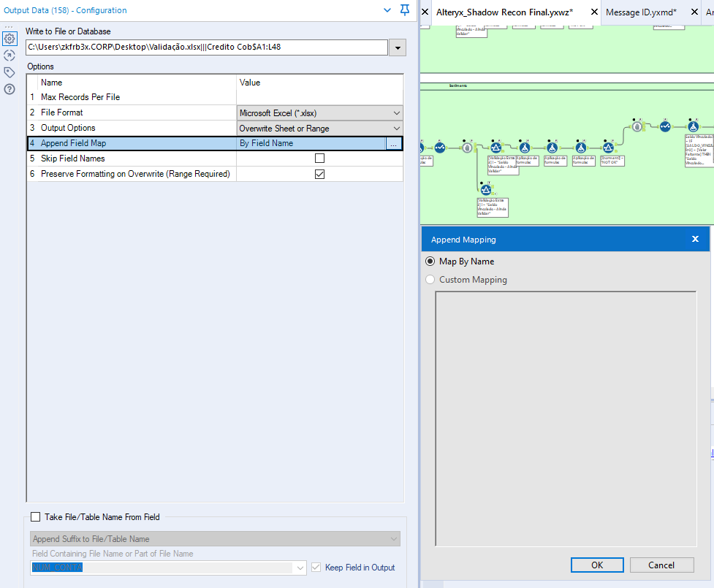Select the Custom Mapping radio button
The image size is (714, 588).
coord(430,280)
